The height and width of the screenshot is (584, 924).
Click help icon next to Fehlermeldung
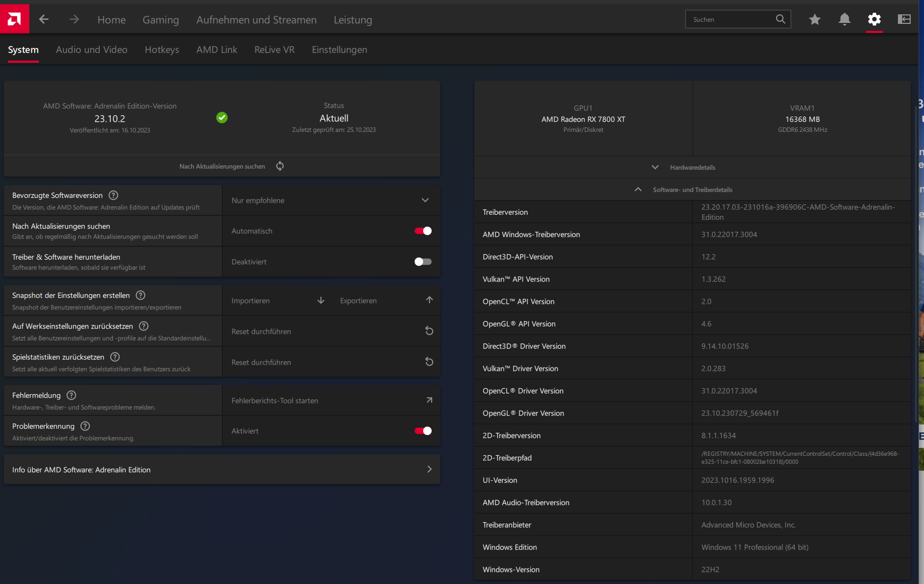(71, 395)
